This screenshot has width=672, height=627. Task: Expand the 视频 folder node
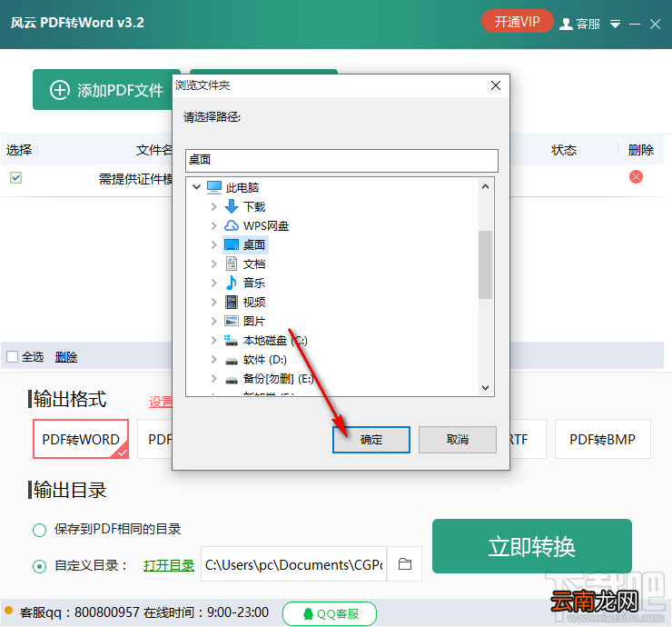pyautogui.click(x=213, y=302)
